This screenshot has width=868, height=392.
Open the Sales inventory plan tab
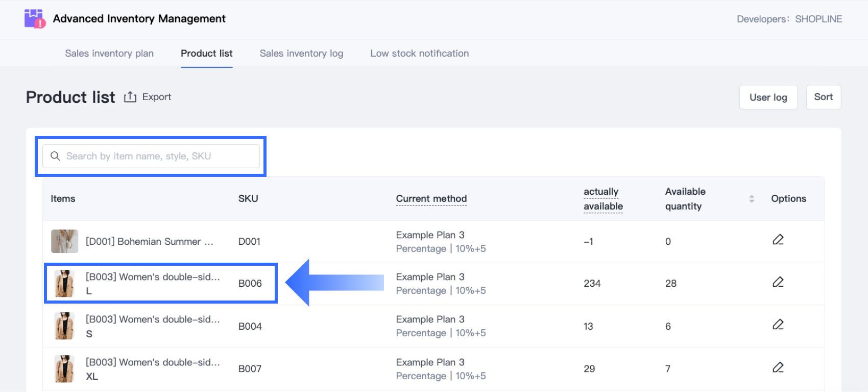(x=109, y=53)
